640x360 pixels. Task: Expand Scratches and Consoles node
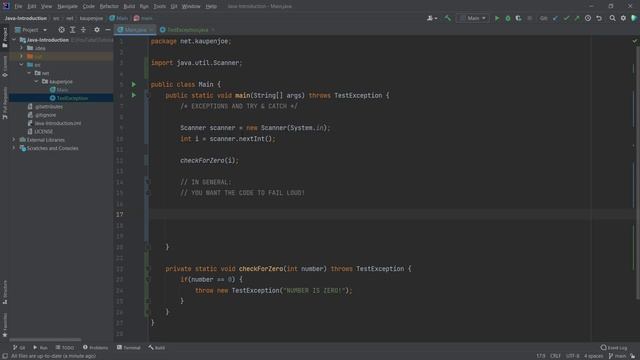tap(14, 148)
